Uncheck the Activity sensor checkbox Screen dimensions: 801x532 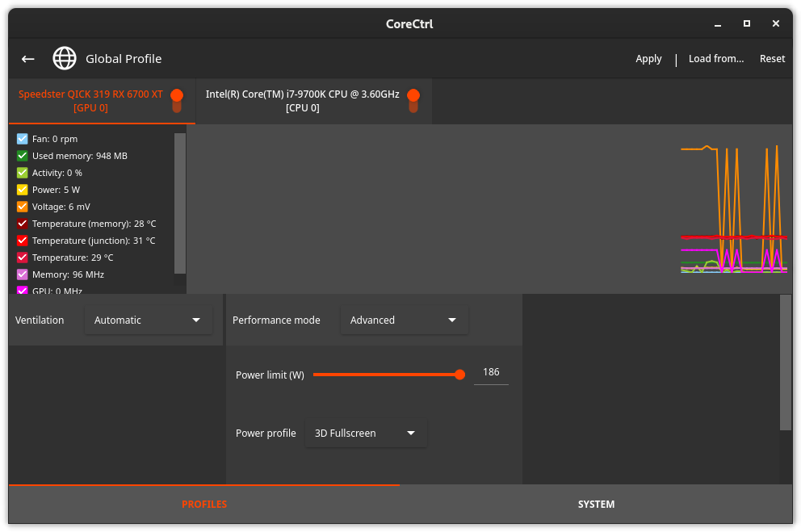click(22, 173)
